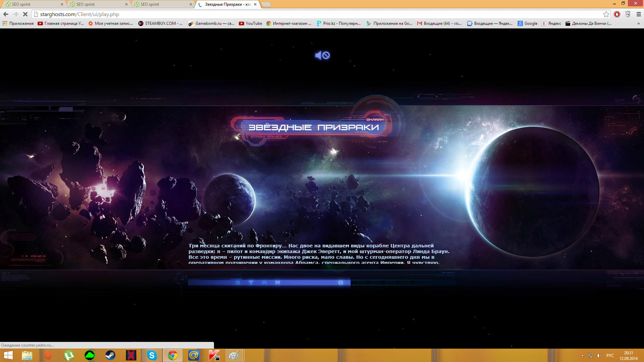The height and width of the screenshot is (362, 644).
Task: Open Gamebomb.ru bookmark
Action: [x=211, y=23]
